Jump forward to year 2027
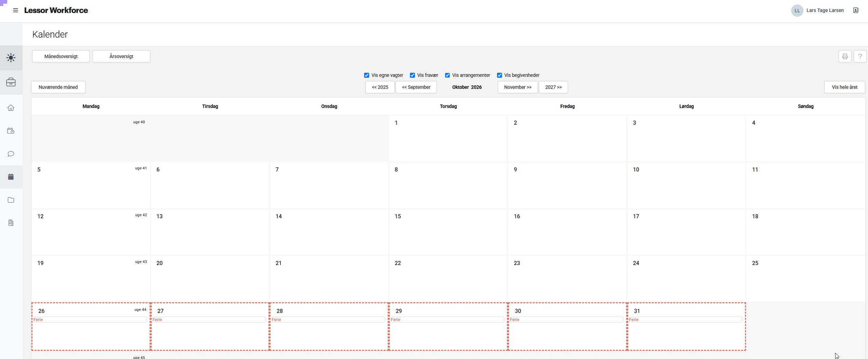This screenshot has height=359, width=868. tap(553, 87)
